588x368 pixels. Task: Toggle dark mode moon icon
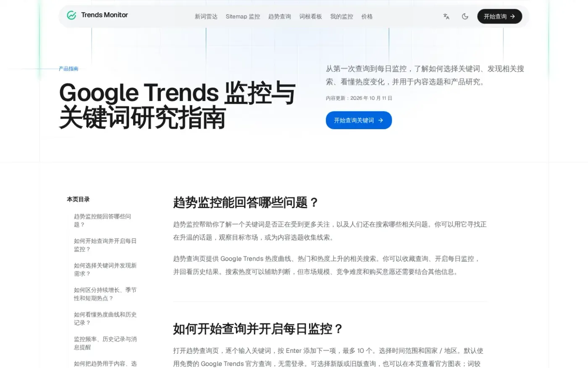pos(465,16)
